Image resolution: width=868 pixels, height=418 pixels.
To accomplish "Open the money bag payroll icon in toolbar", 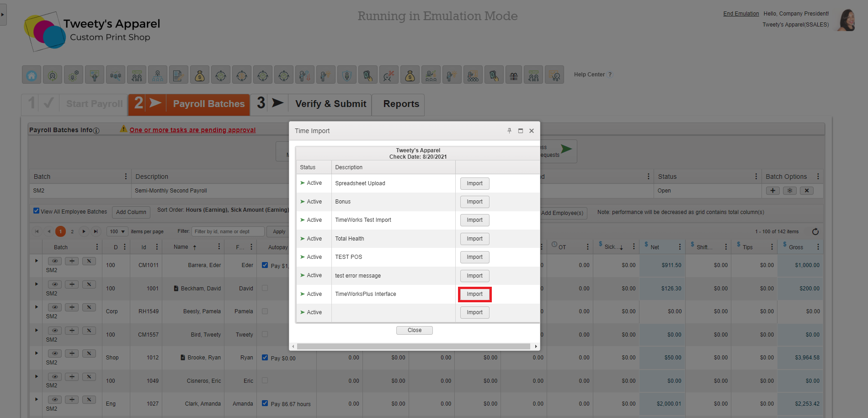I will point(200,75).
